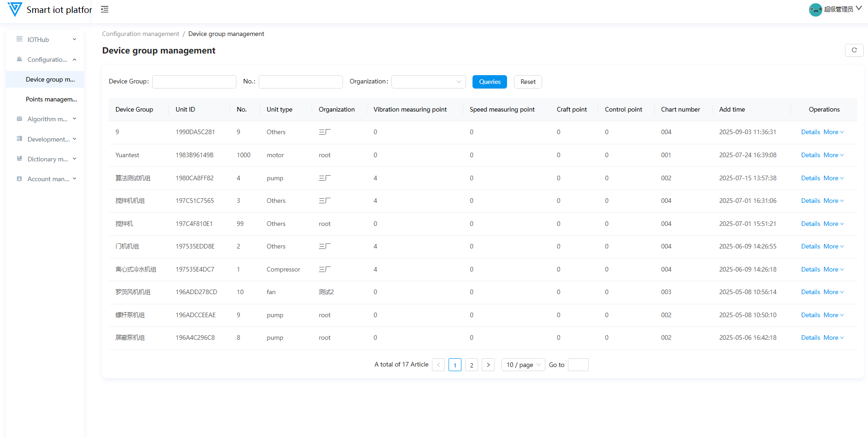Click the Queries button
Screen dimensions: 868x438
tap(489, 82)
